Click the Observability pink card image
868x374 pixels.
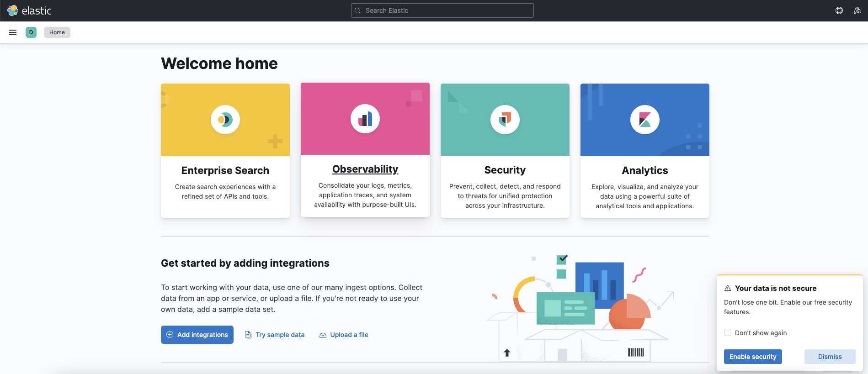pyautogui.click(x=365, y=119)
